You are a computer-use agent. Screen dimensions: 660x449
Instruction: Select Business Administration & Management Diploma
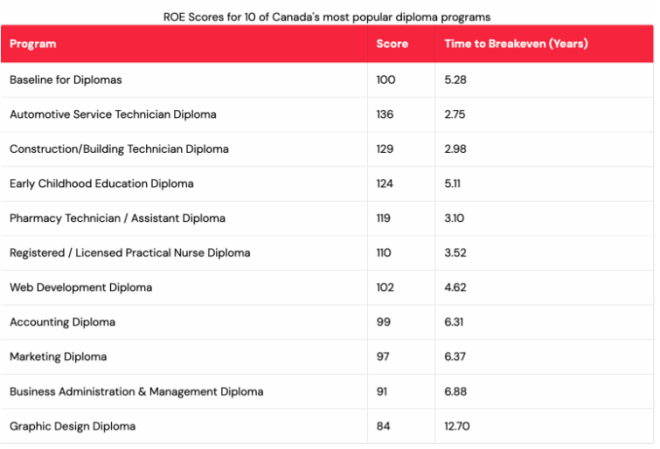[327, 392]
